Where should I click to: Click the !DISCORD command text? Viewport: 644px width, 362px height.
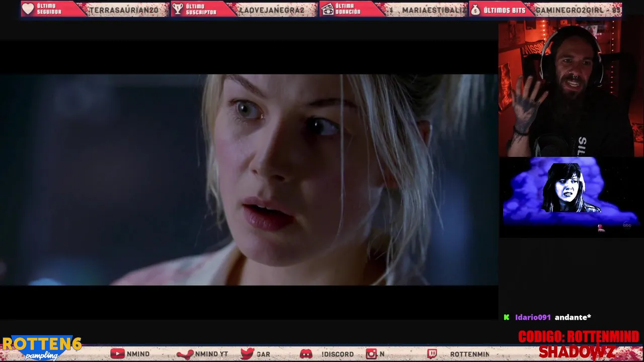pyautogui.click(x=338, y=354)
